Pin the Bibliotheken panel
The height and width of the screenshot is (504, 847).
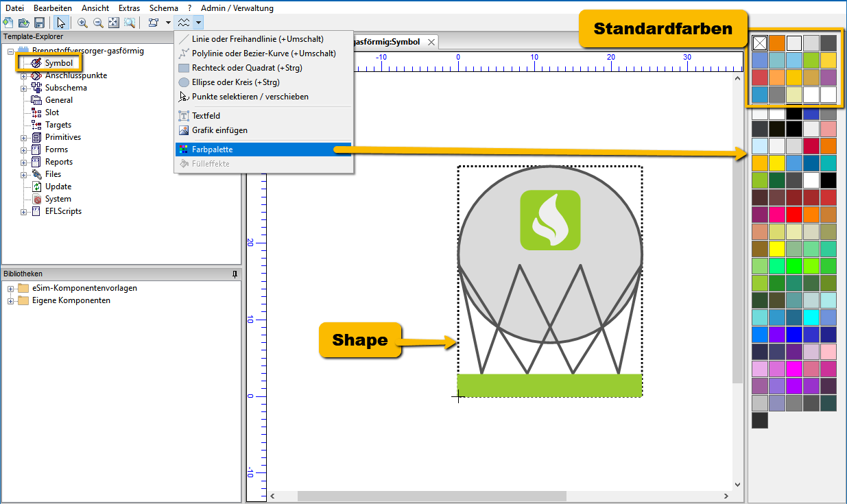pos(235,274)
